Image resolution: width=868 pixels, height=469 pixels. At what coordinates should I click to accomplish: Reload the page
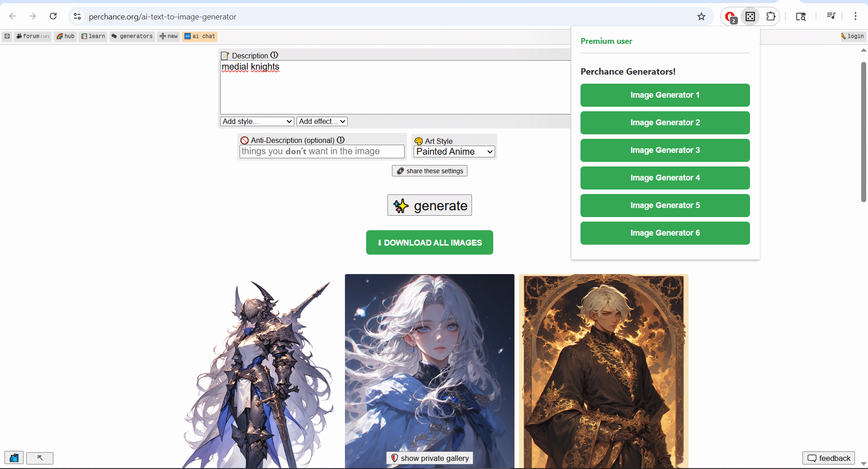point(53,16)
